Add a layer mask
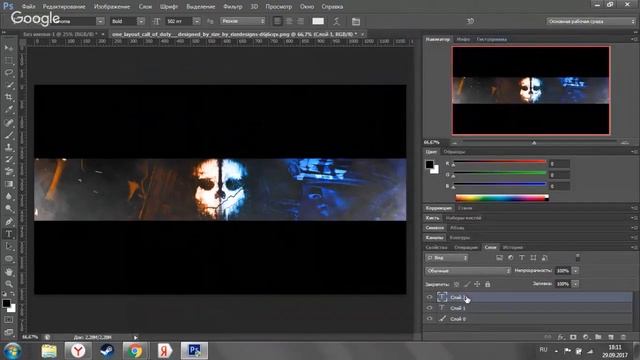The width and height of the screenshot is (640, 360). point(573,337)
